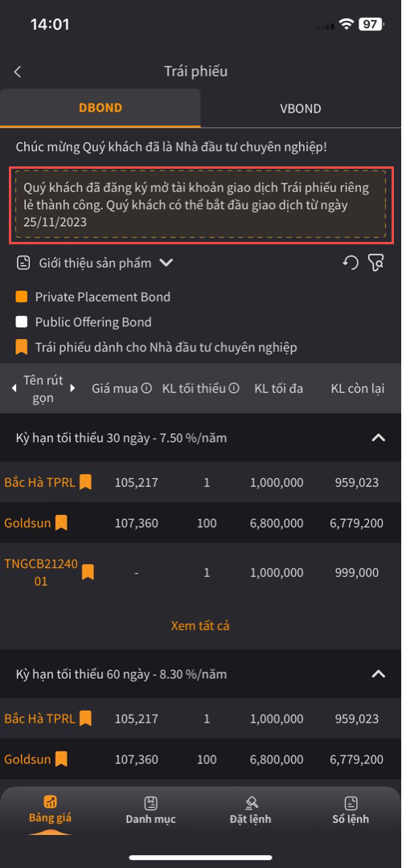Screen dimensions: 402x868
Task: Collapse the 30 ngày 7.50% section
Action: [378, 438]
